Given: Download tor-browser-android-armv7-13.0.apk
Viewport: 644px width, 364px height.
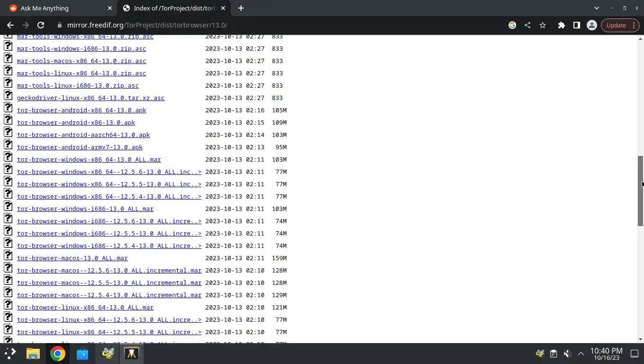Looking at the screenshot, I should click(80, 147).
